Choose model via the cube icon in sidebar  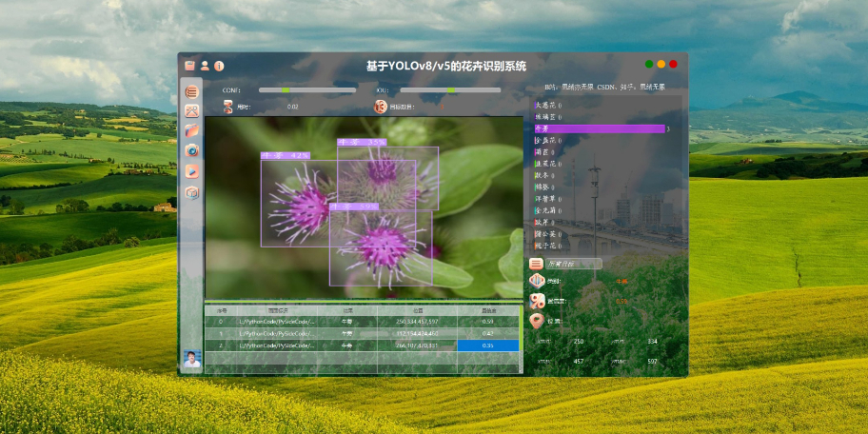[x=192, y=192]
